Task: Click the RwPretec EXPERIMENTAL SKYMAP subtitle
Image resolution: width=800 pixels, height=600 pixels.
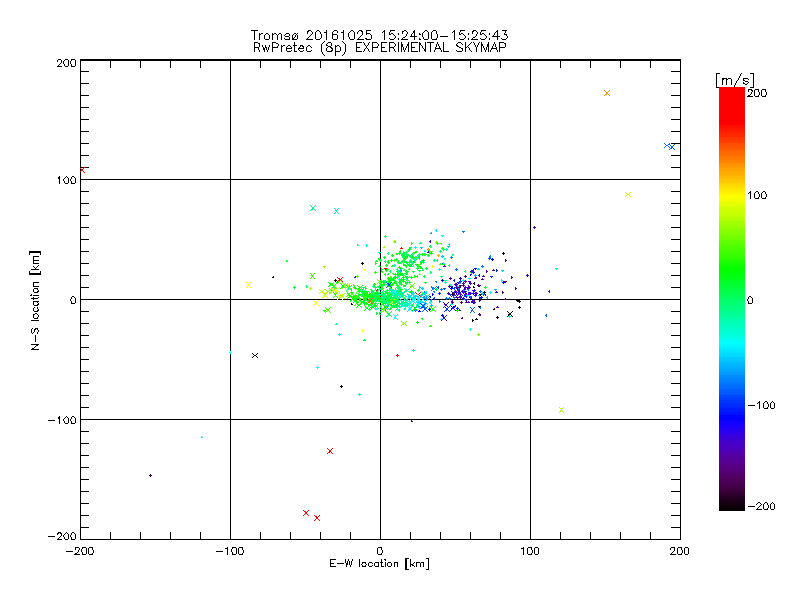Action: [x=379, y=47]
